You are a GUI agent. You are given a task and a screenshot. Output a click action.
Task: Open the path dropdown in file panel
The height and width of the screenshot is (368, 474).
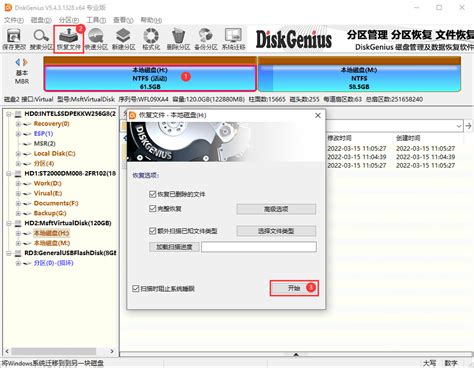459,126
